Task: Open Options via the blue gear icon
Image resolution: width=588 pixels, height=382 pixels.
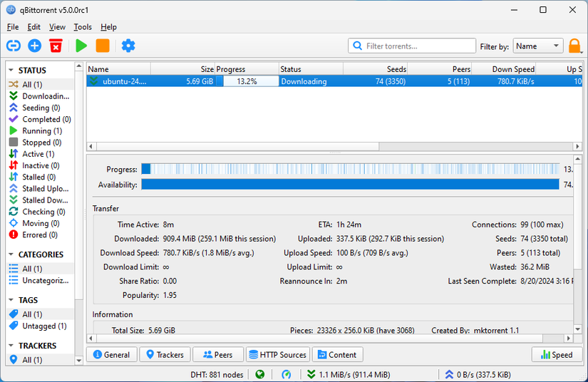Action: pyautogui.click(x=128, y=46)
